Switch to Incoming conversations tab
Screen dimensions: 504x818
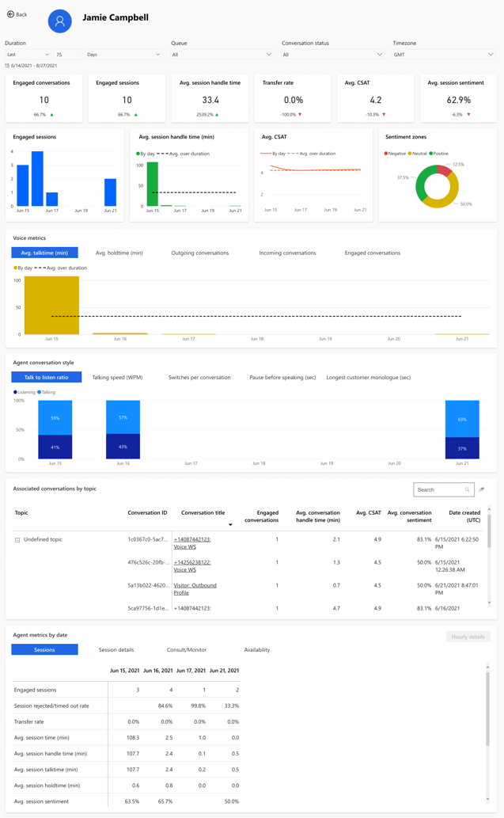tap(287, 253)
